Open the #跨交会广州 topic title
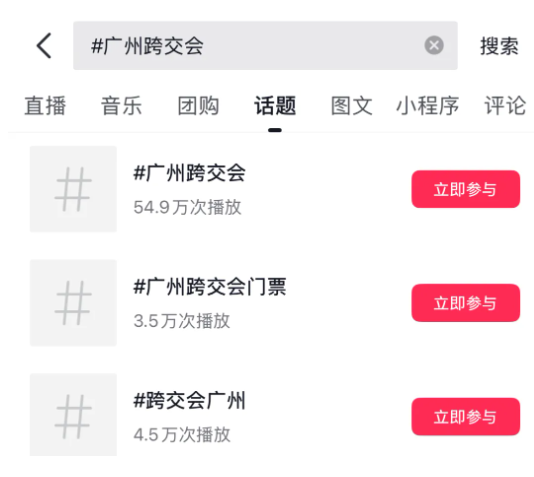 pos(189,400)
